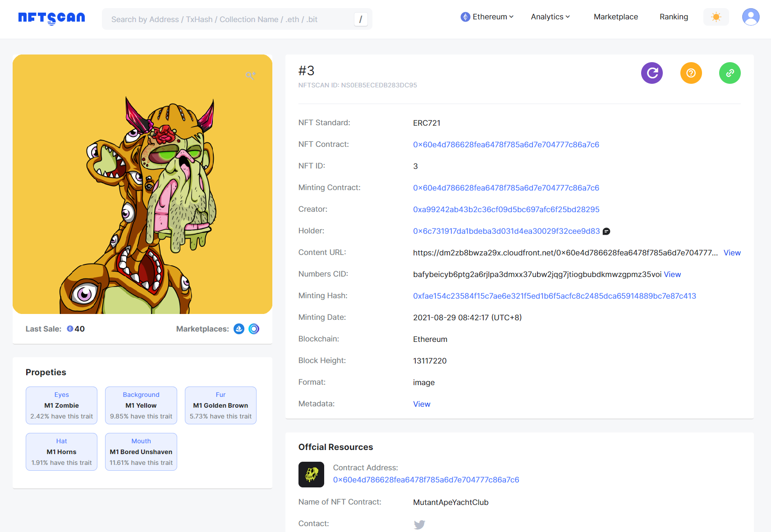Toggle the light/dark theme sun button
The height and width of the screenshot is (532, 771).
716,17
